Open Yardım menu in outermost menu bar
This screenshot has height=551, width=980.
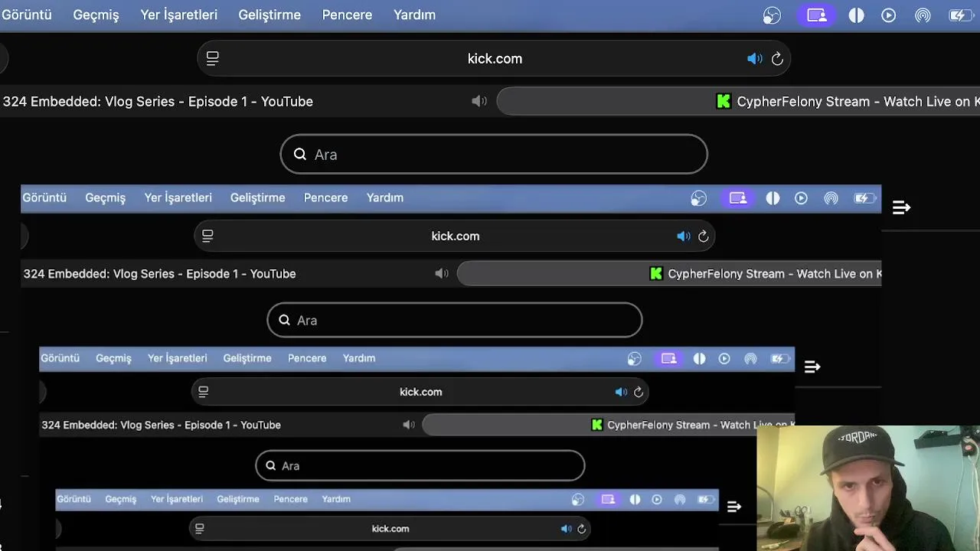(414, 15)
